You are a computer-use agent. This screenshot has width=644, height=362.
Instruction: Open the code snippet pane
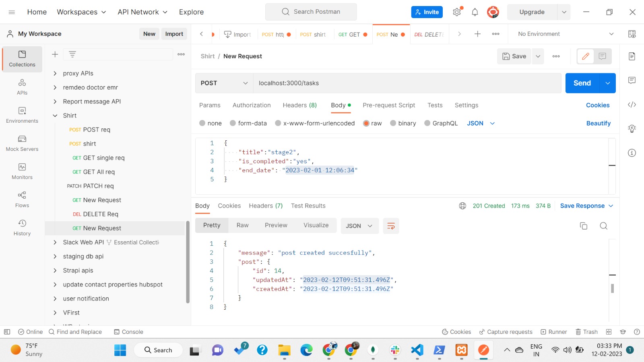coord(632,105)
